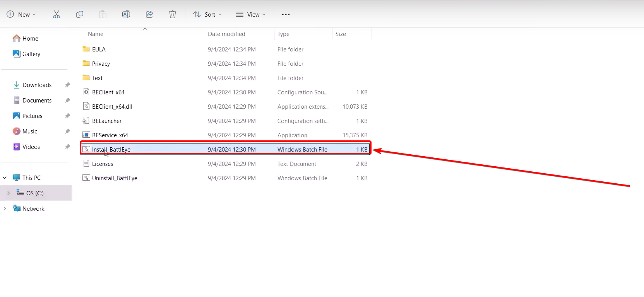Collapse the This PC tree node
This screenshot has width=644, height=297.
[5, 178]
